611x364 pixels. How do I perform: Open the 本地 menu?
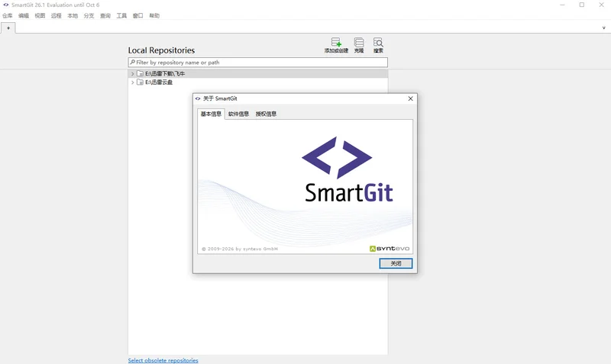(x=73, y=15)
